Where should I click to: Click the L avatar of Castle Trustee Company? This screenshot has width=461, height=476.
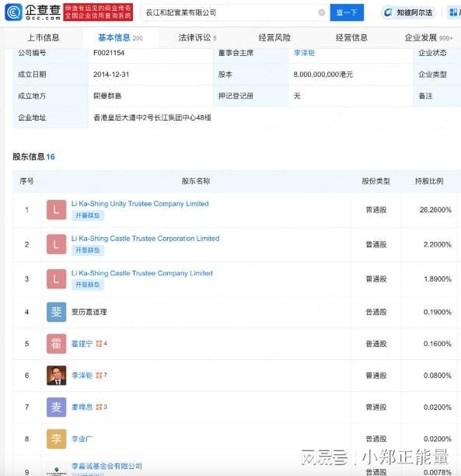click(56, 278)
